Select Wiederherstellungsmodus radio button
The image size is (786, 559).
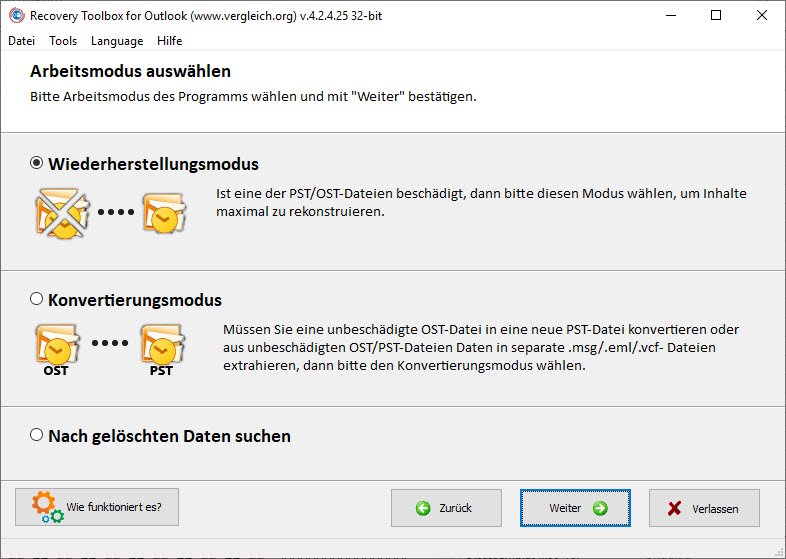(37, 163)
